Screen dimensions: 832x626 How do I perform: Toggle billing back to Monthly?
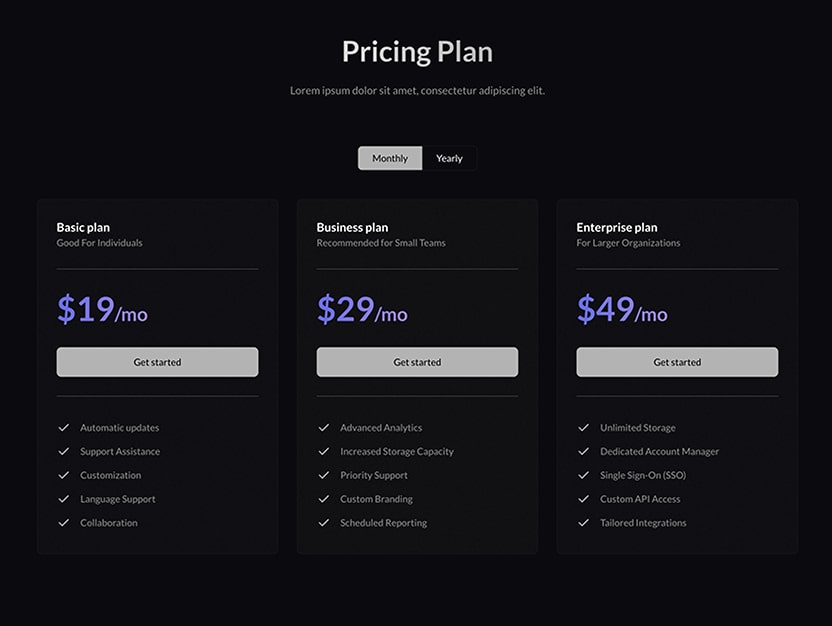click(389, 158)
